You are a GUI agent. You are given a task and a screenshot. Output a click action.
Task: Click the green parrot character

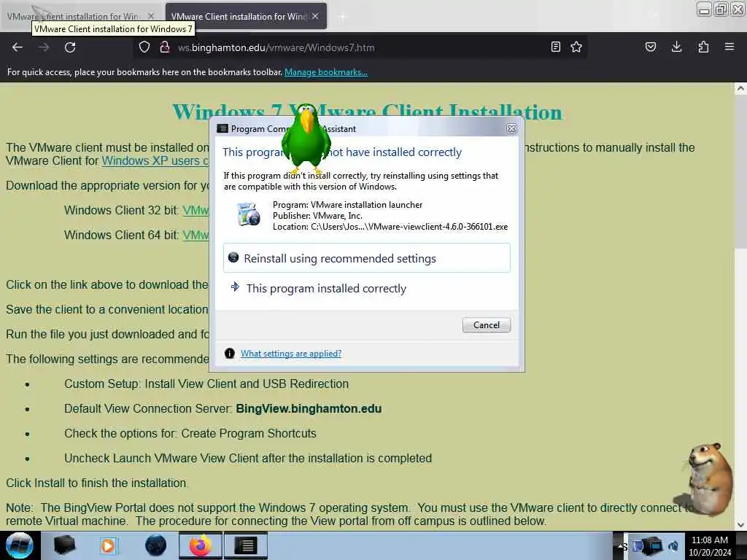click(306, 138)
